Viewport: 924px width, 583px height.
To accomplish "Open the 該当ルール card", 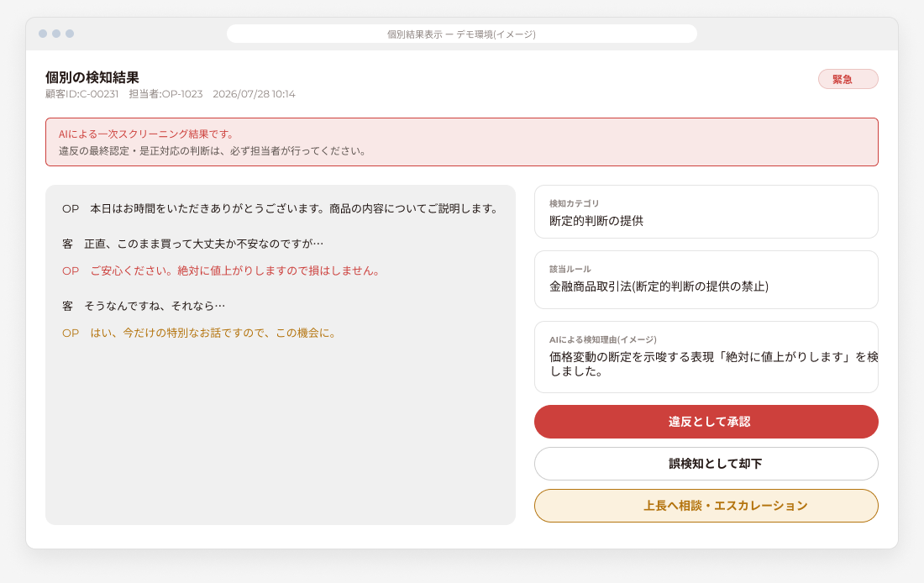I will (706, 280).
